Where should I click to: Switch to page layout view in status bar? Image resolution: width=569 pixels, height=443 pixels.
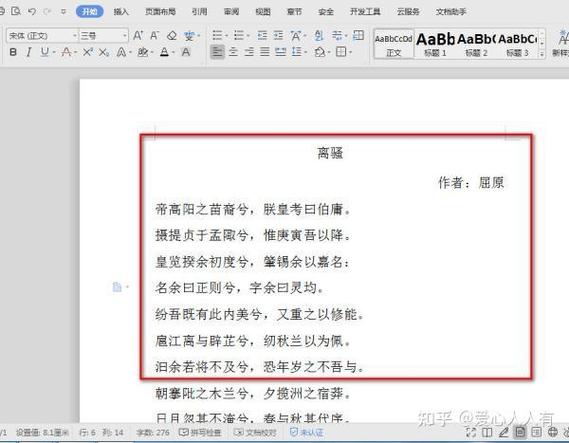[x=520, y=432]
